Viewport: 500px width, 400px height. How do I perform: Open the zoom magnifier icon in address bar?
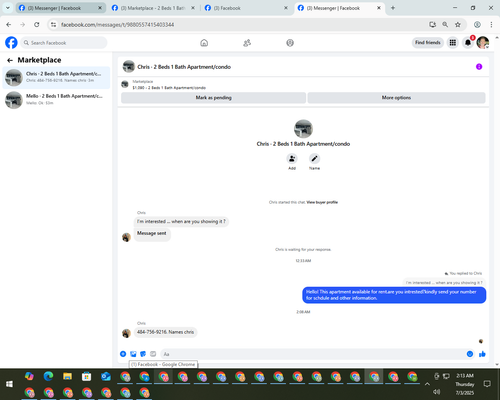(445, 25)
